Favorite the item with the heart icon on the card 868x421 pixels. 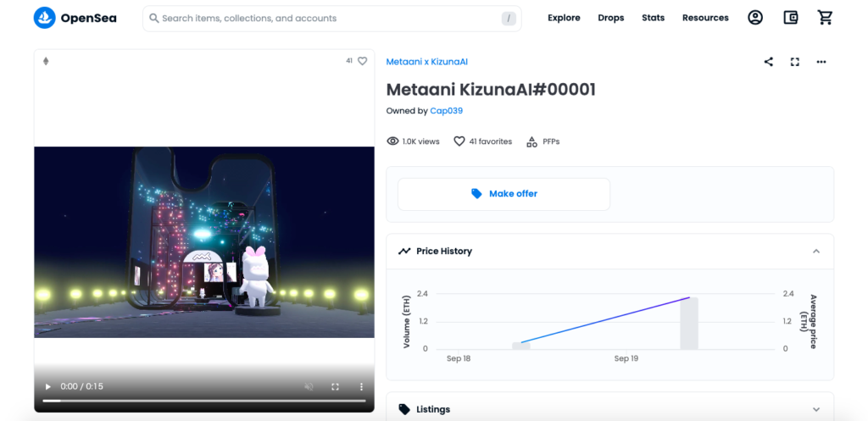[362, 61]
